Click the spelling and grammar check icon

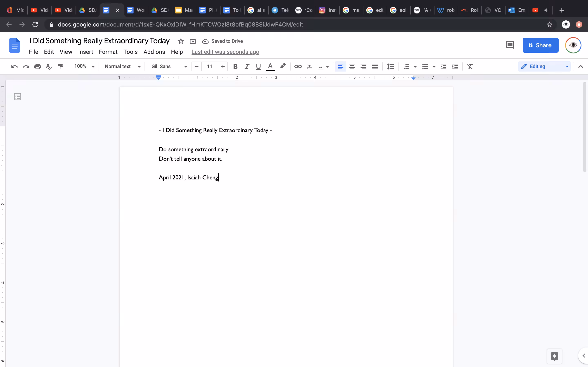pyautogui.click(x=49, y=66)
